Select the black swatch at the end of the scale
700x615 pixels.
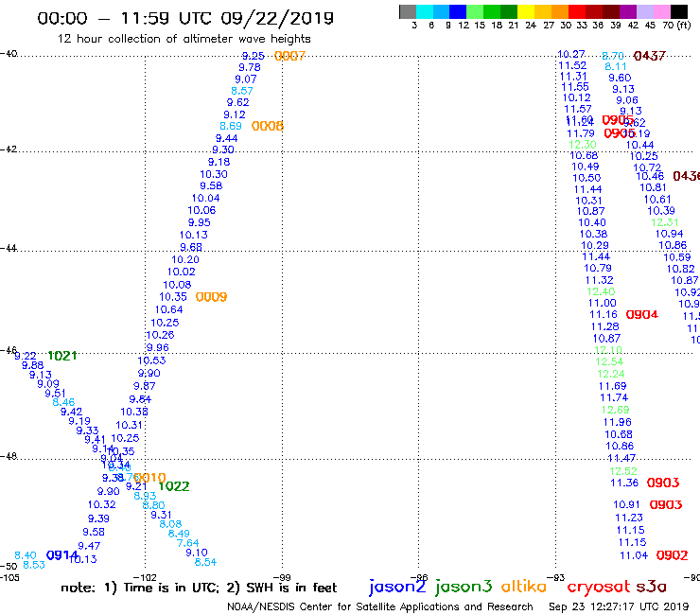[679, 11]
